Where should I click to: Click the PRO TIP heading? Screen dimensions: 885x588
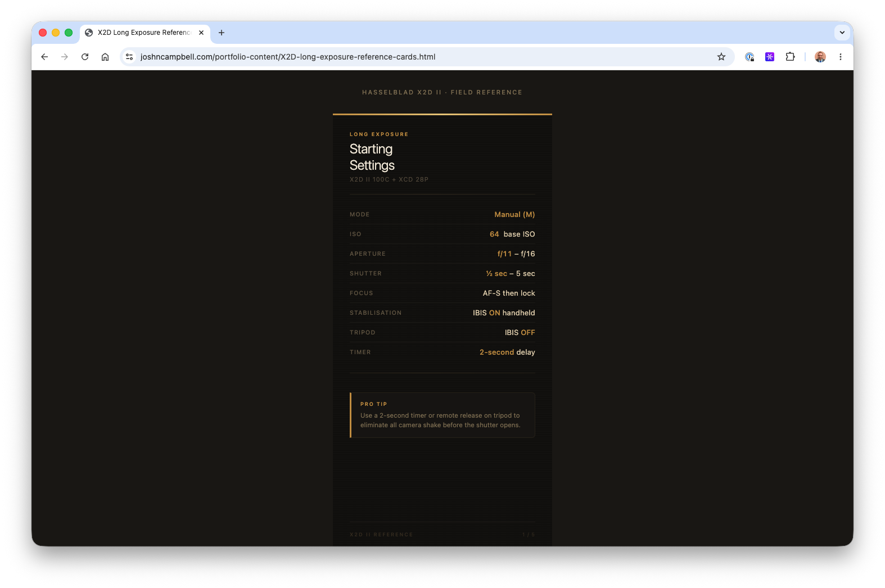click(374, 404)
